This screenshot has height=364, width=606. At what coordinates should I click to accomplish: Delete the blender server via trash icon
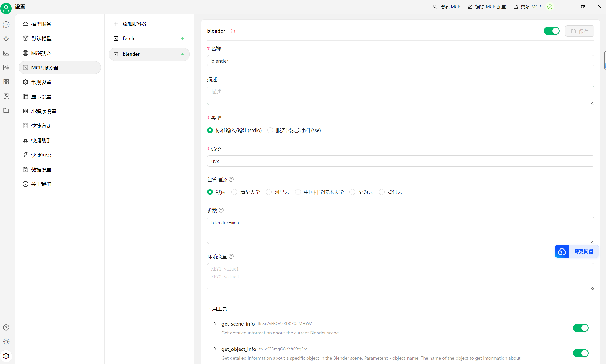(233, 31)
